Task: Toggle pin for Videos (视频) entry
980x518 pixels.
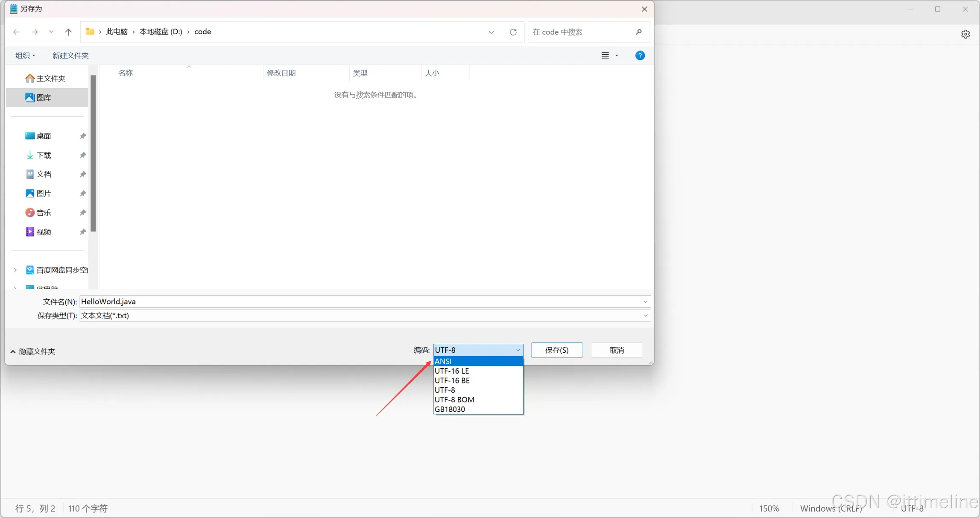Action: [83, 232]
